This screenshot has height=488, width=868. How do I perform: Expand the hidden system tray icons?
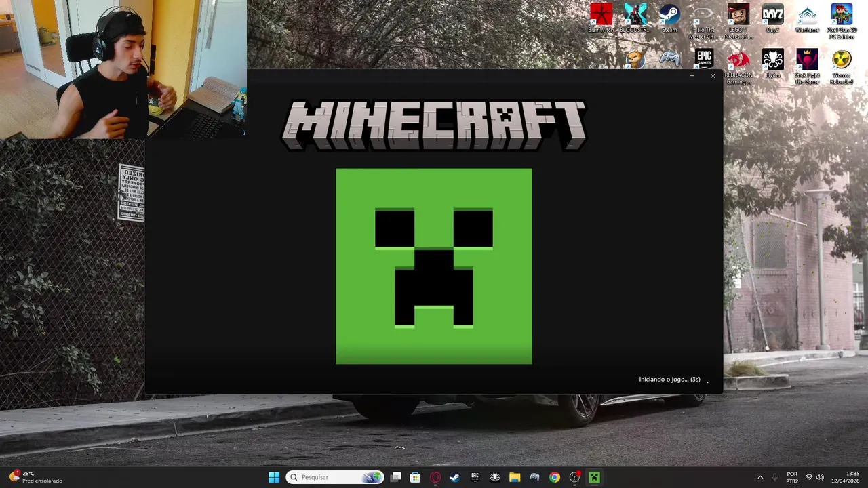[x=760, y=477]
